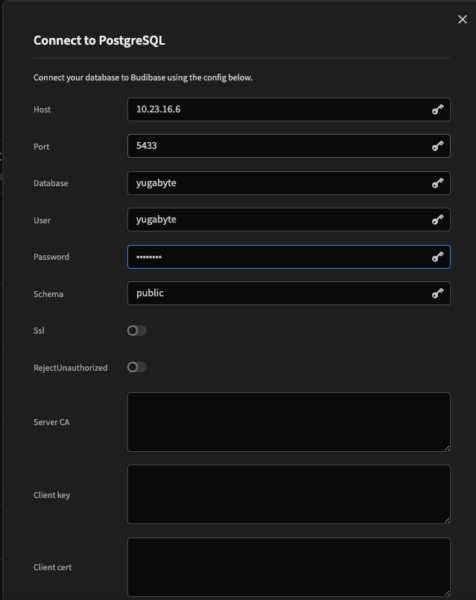Click the key icon in Schema field
Viewport: 476px width, 600px height.
[438, 293]
